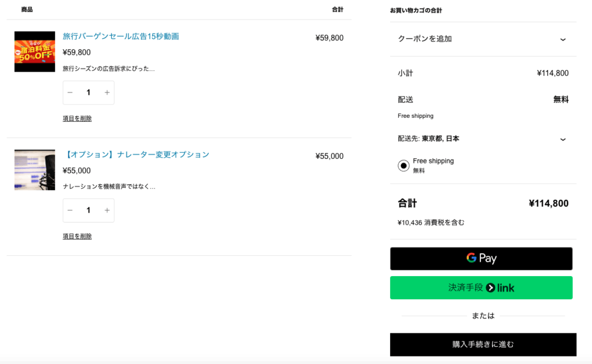
Task: Open 【オプション】ナレーター変更オプション product link
Action: click(x=136, y=155)
